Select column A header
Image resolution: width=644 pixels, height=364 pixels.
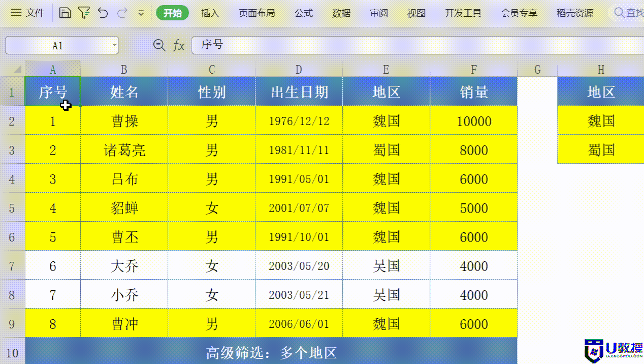(53, 69)
